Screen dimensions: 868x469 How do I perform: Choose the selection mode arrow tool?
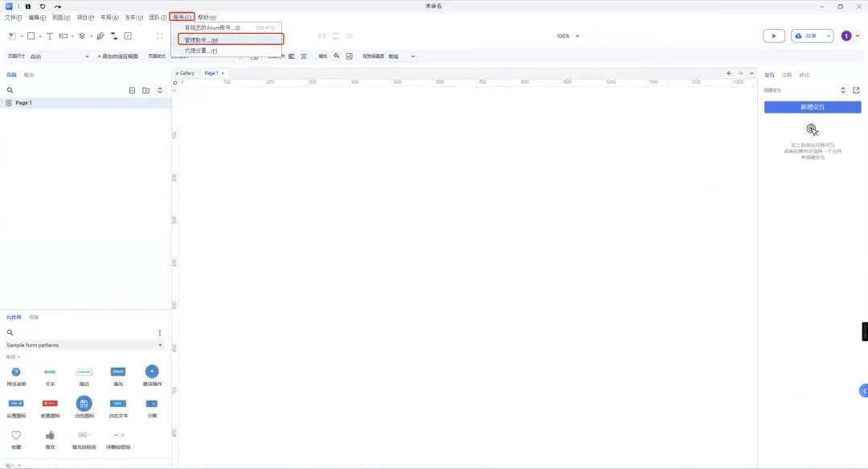point(12,36)
